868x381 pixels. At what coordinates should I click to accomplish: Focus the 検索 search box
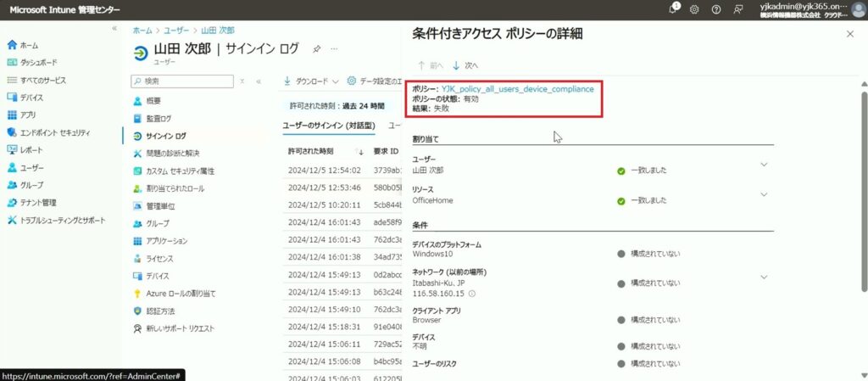click(x=182, y=81)
